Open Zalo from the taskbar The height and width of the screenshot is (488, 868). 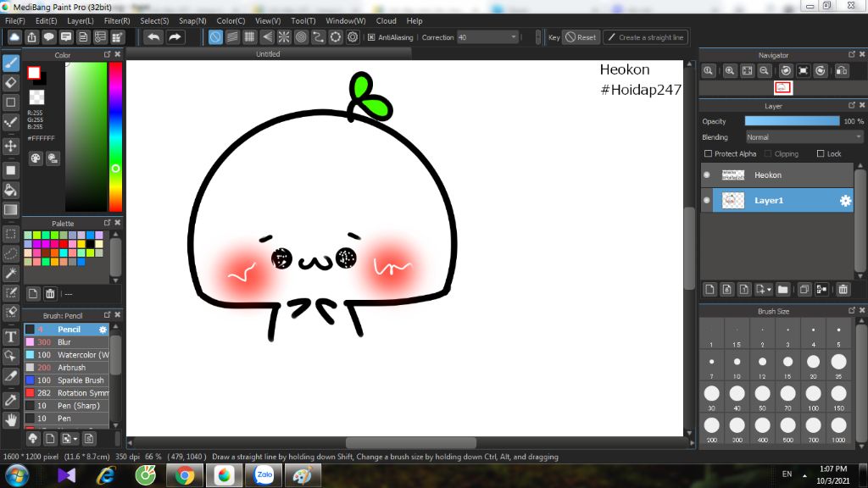[x=264, y=475]
